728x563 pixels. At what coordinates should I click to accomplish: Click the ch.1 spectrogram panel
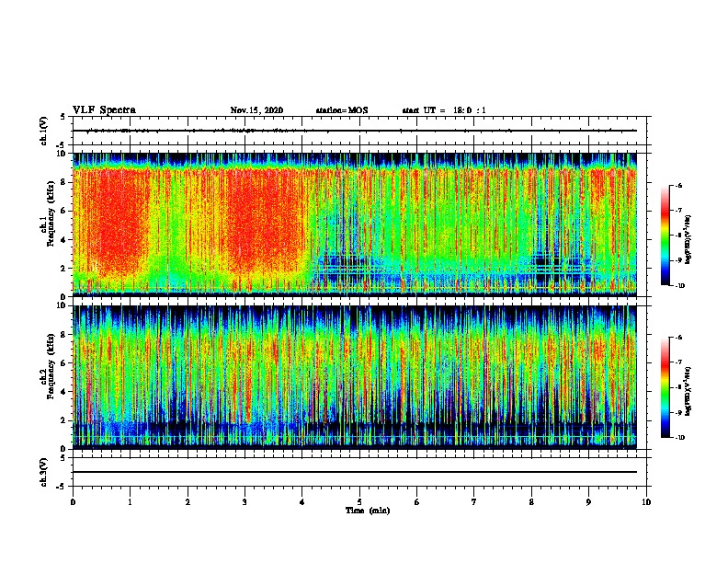pos(355,224)
